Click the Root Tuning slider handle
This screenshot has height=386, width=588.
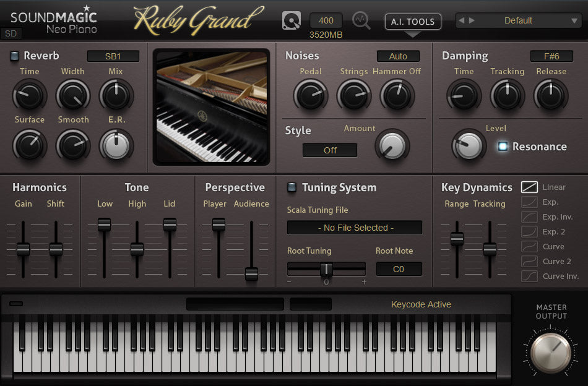pyautogui.click(x=326, y=269)
